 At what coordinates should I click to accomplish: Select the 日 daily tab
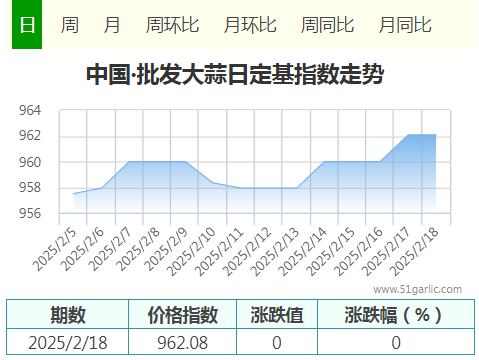(27, 25)
